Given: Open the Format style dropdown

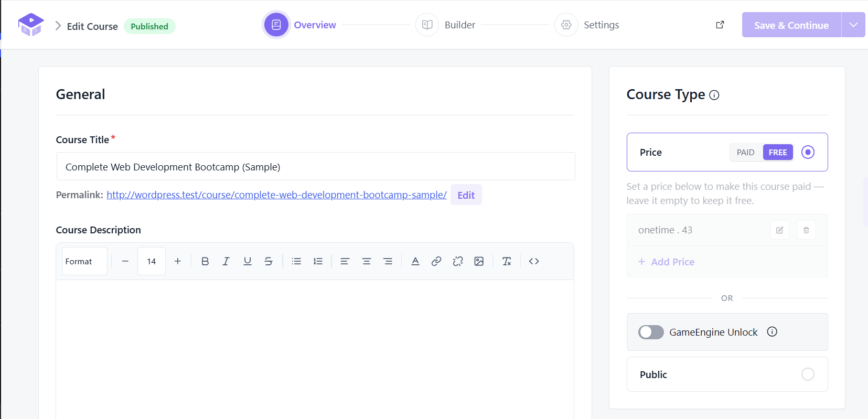Looking at the screenshot, I should coord(84,261).
